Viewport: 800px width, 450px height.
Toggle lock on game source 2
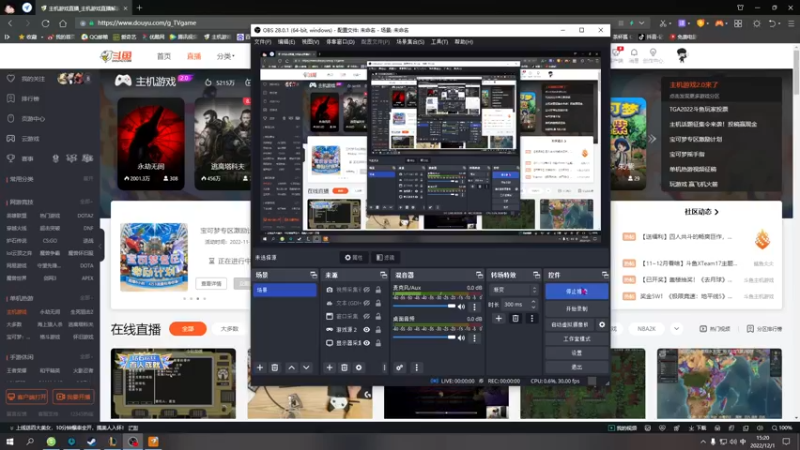click(378, 330)
